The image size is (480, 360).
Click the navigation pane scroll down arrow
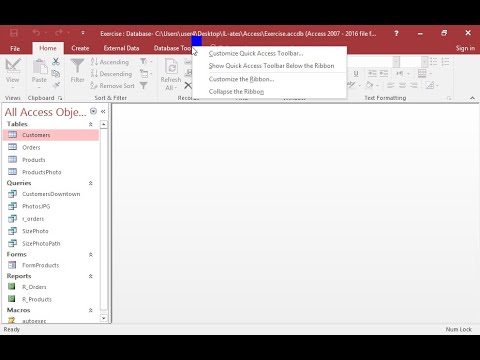[x=104, y=318]
